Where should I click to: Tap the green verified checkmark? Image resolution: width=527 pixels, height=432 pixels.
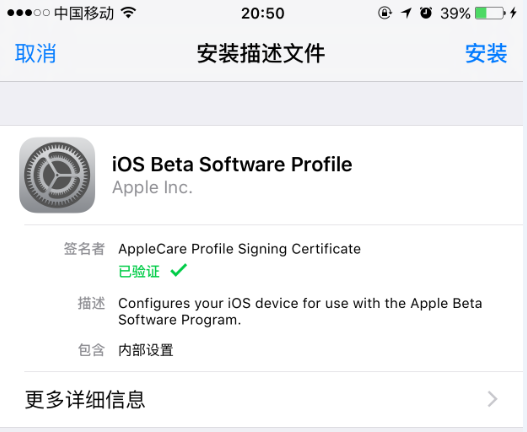point(178,270)
